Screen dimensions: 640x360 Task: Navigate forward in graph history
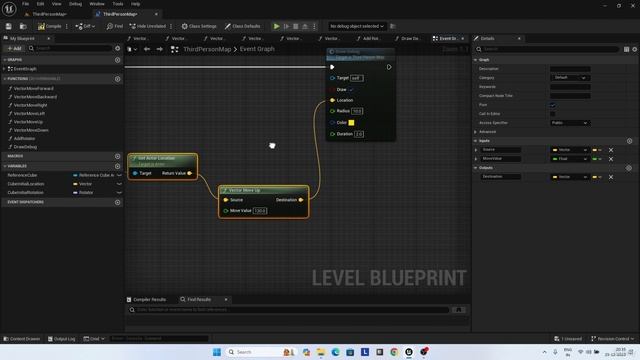point(160,49)
